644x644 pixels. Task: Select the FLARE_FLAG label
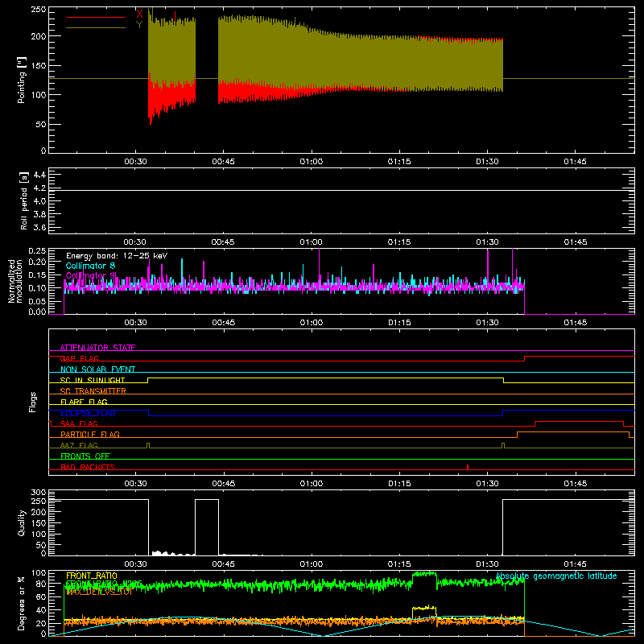[84, 402]
